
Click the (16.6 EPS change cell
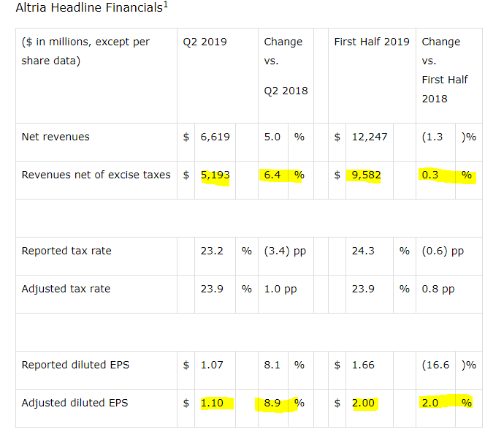435,365
